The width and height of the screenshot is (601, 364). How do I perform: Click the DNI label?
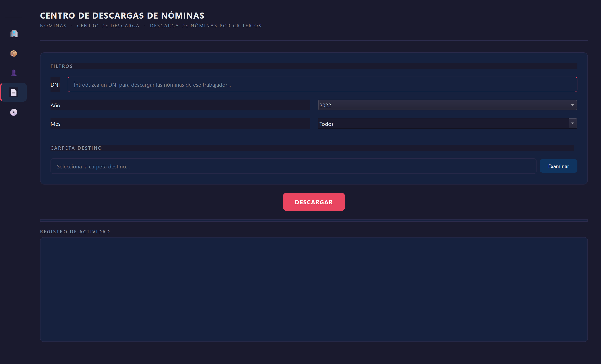[55, 85]
